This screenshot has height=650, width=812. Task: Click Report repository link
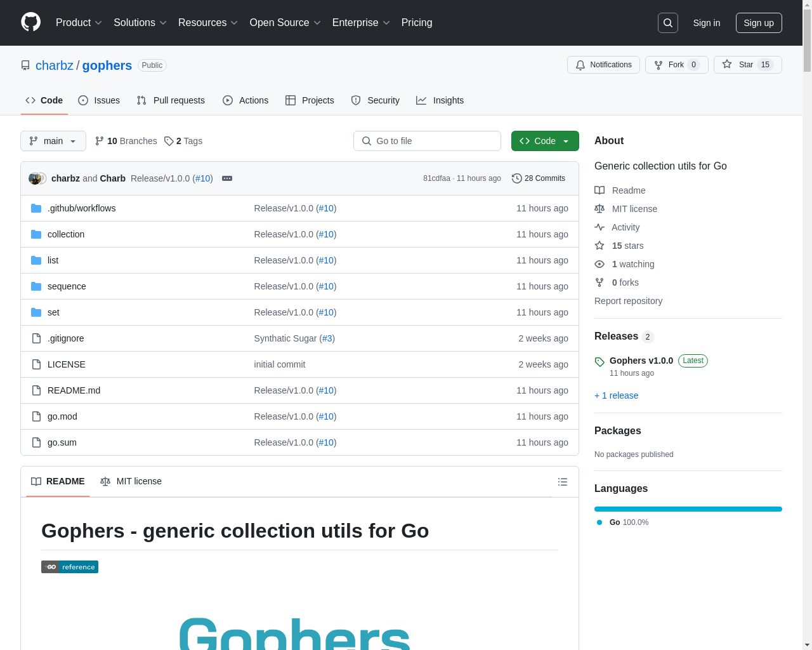pyautogui.click(x=628, y=301)
